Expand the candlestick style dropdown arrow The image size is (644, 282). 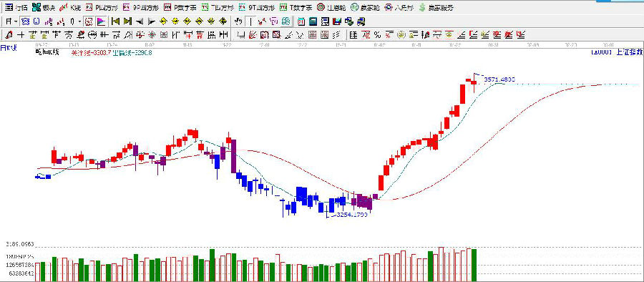coord(79,21)
